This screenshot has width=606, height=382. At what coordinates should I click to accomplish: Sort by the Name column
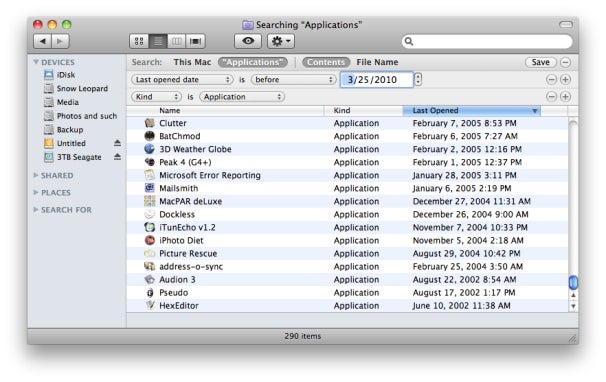225,111
